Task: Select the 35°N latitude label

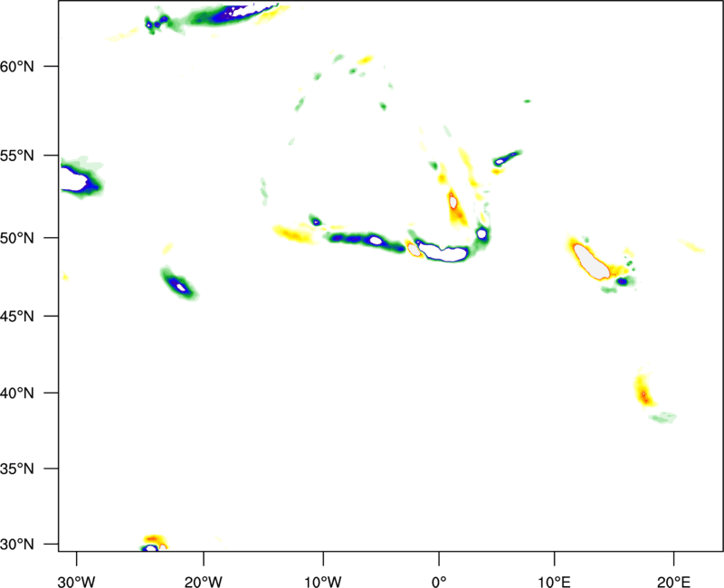Action: (x=17, y=469)
